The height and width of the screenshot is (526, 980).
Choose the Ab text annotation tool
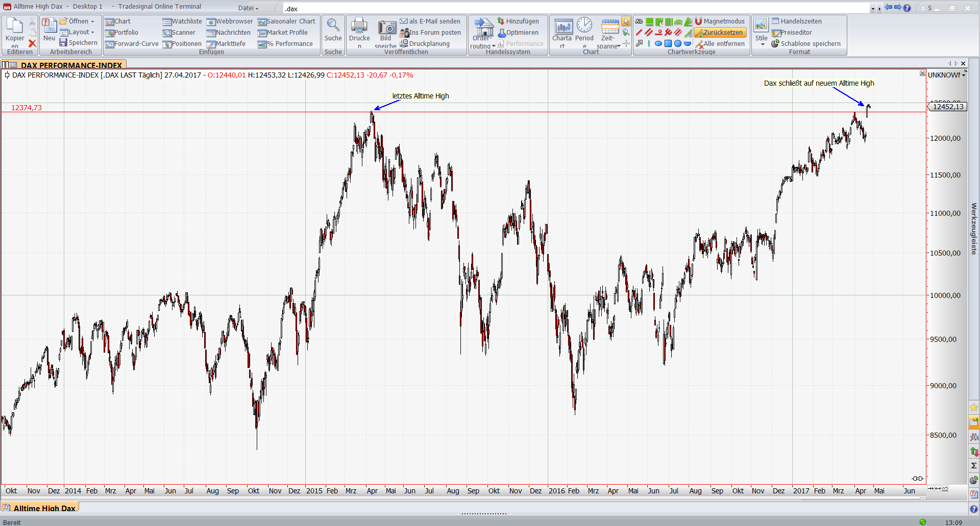pos(639,21)
